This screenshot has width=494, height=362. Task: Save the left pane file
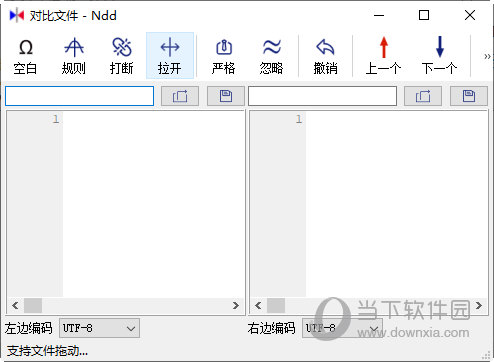226,96
